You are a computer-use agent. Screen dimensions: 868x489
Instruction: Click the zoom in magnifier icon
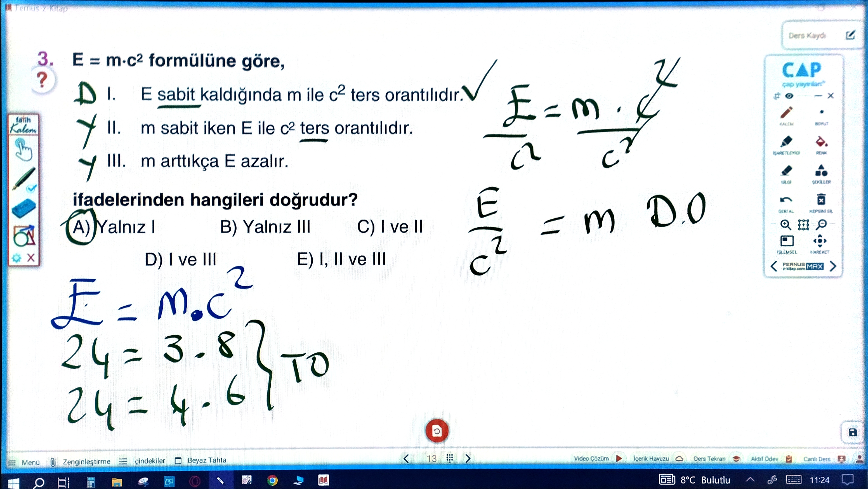tap(786, 225)
